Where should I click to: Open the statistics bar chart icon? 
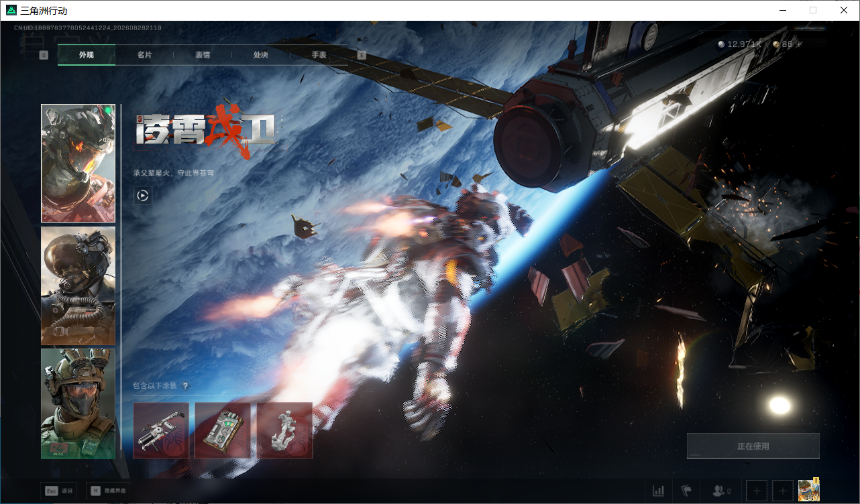tap(659, 491)
